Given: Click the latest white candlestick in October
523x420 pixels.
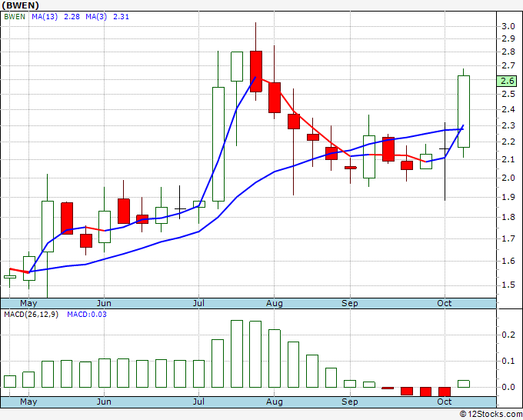Looking at the screenshot, I should [464, 111].
